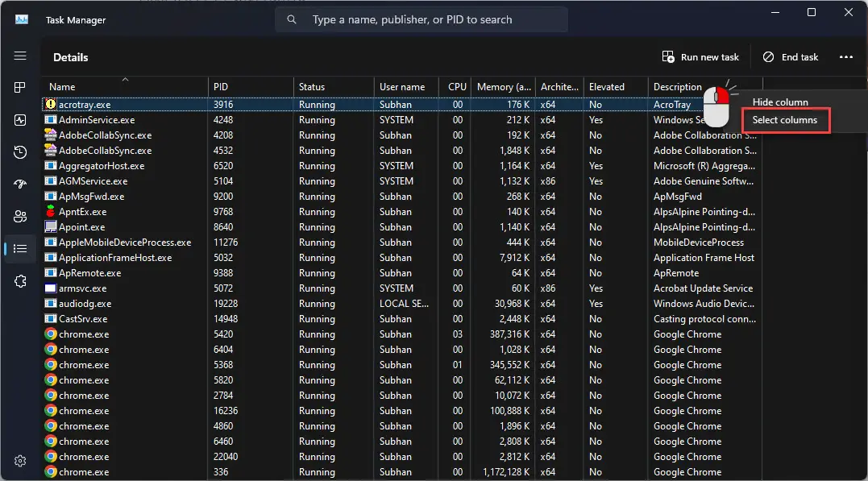Sort by the Memory column header
Image resolution: width=868 pixels, height=481 pixels.
(504, 86)
